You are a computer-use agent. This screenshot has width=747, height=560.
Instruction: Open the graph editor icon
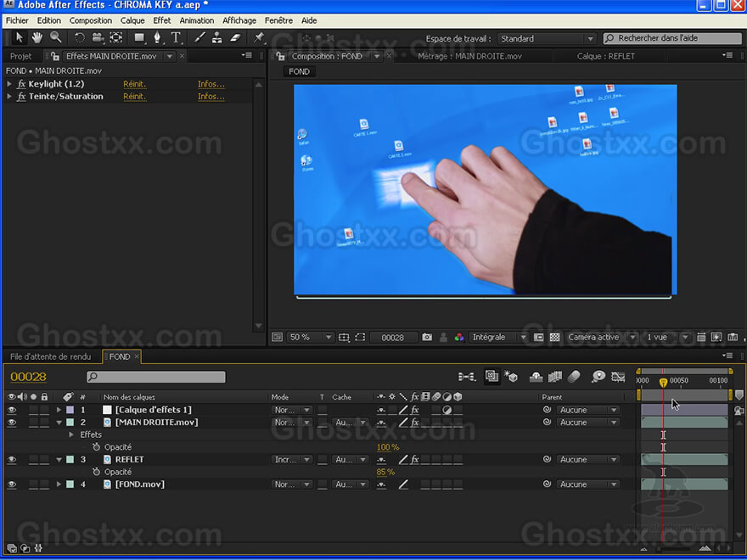tap(618, 377)
